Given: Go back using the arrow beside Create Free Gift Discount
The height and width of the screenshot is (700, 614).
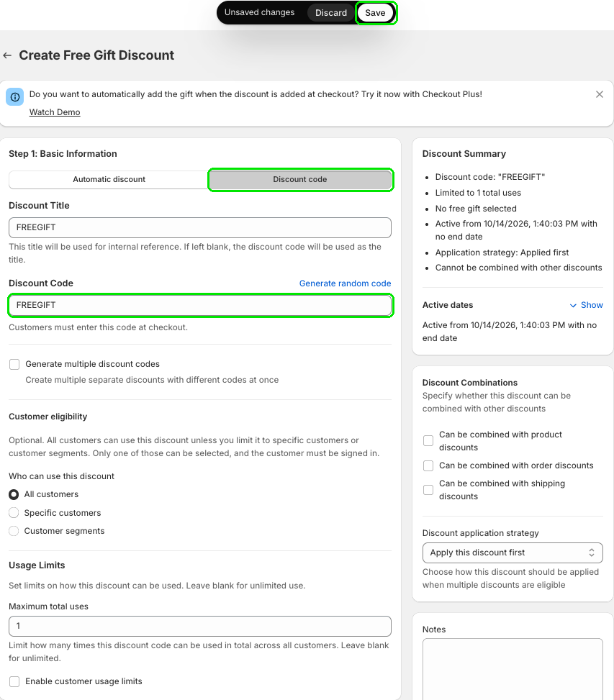Looking at the screenshot, I should point(7,55).
